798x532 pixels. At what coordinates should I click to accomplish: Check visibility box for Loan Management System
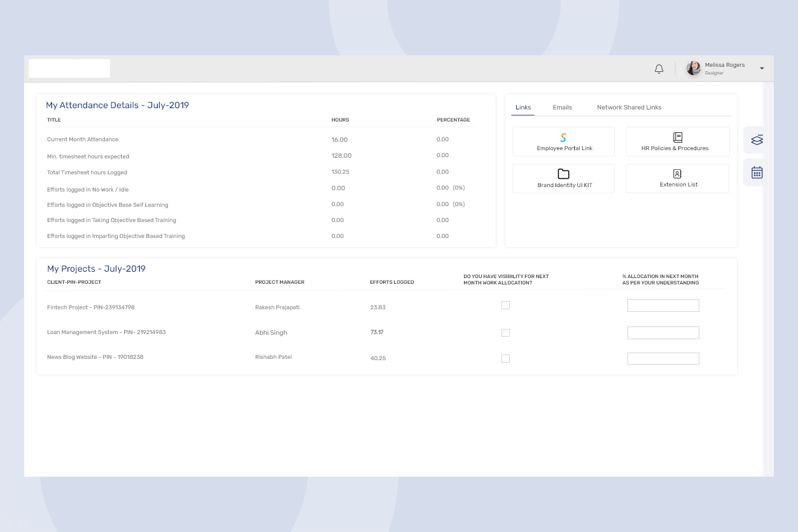[505, 333]
